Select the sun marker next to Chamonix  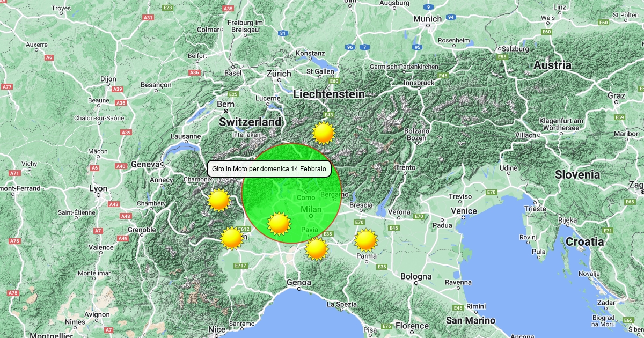click(219, 200)
